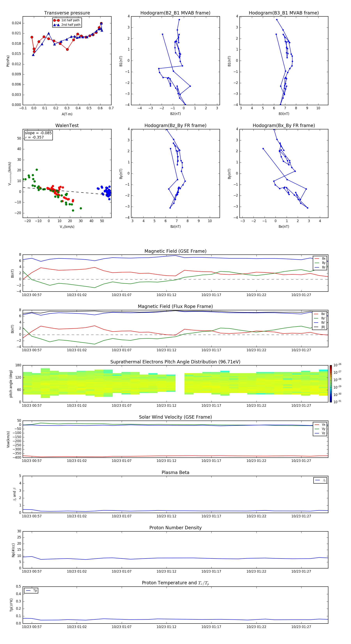Click the Plasma Beta plot title

[175, 472]
